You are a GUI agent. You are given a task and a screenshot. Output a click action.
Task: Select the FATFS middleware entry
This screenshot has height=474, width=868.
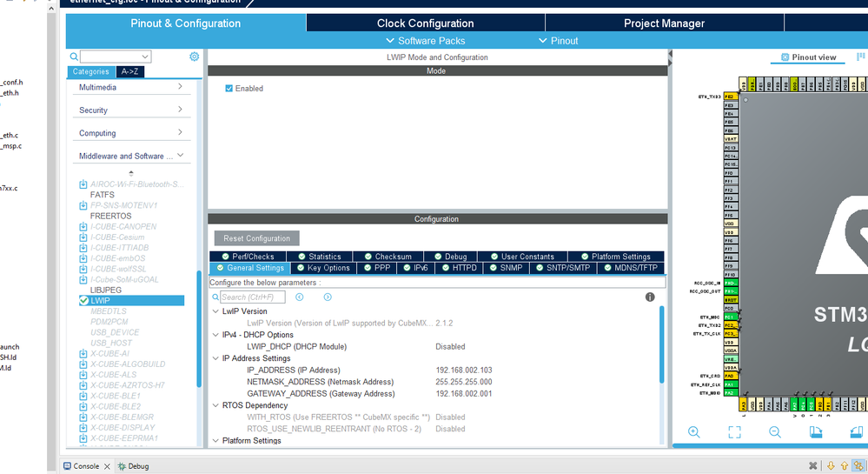(103, 195)
